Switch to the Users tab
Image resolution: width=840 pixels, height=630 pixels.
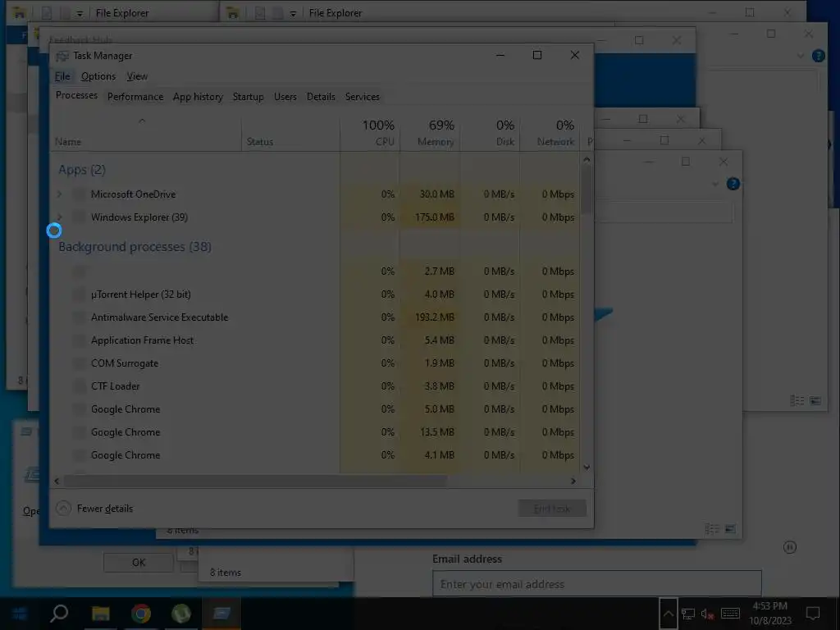285,97
